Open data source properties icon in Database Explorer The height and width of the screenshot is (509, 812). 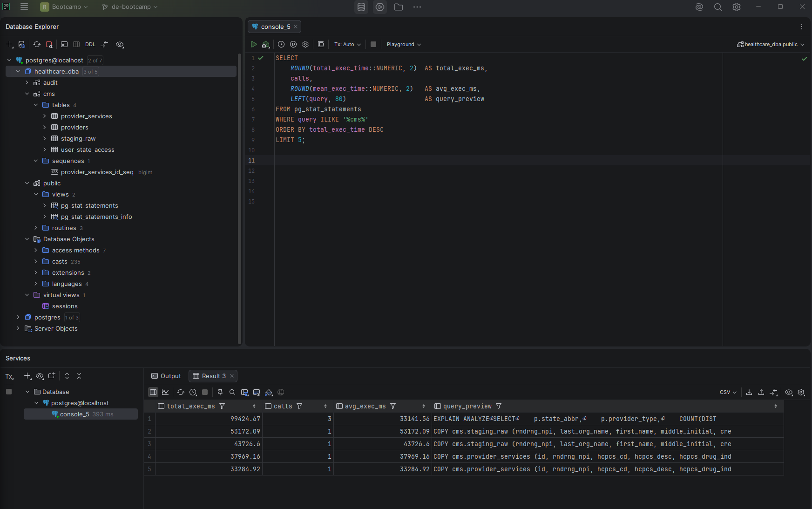coord(21,44)
